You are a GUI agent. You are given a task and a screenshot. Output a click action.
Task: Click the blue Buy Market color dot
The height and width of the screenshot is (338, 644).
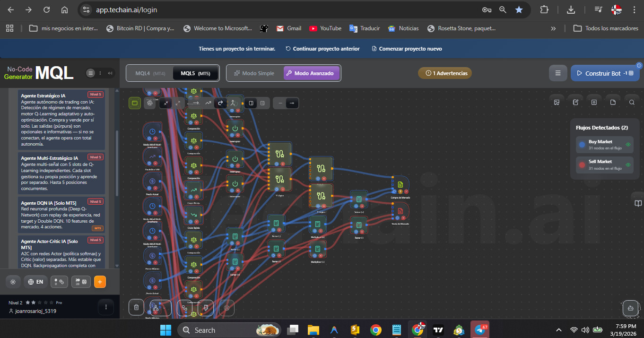[582, 145]
